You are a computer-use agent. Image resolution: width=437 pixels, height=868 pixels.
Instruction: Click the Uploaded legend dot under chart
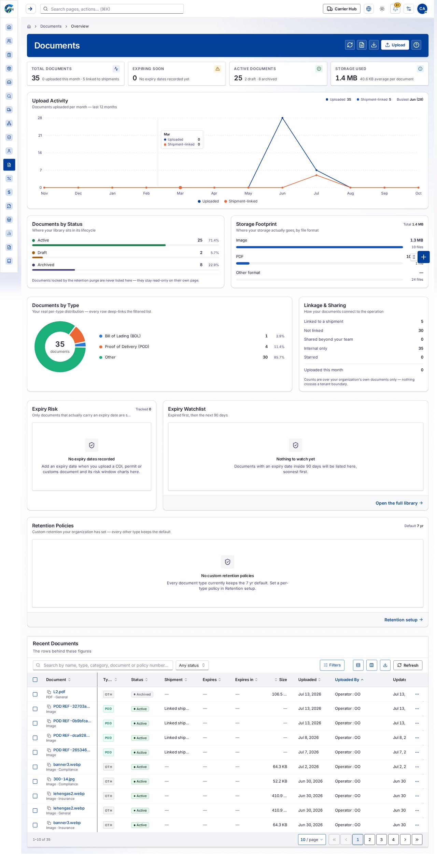click(199, 201)
